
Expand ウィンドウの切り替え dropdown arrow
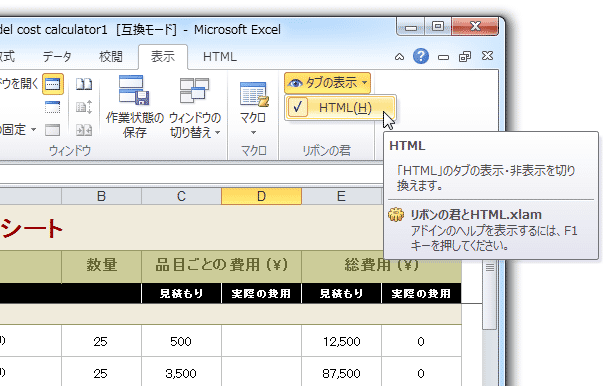[x=218, y=133]
